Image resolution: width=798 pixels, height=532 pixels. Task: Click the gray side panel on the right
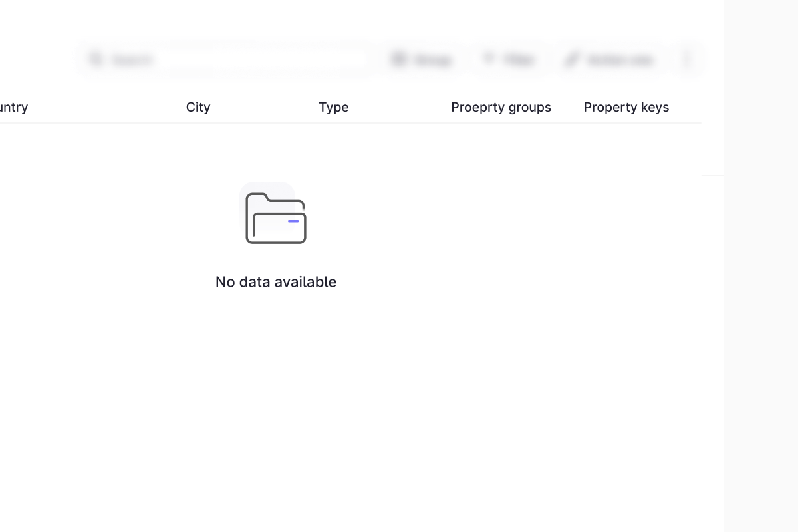coord(761,266)
